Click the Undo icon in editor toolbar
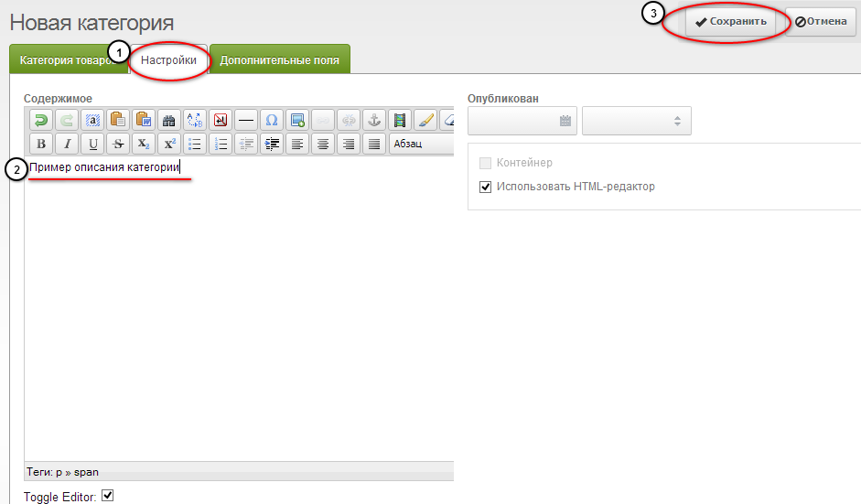Viewport: 861px width, 504px height. coord(40,120)
